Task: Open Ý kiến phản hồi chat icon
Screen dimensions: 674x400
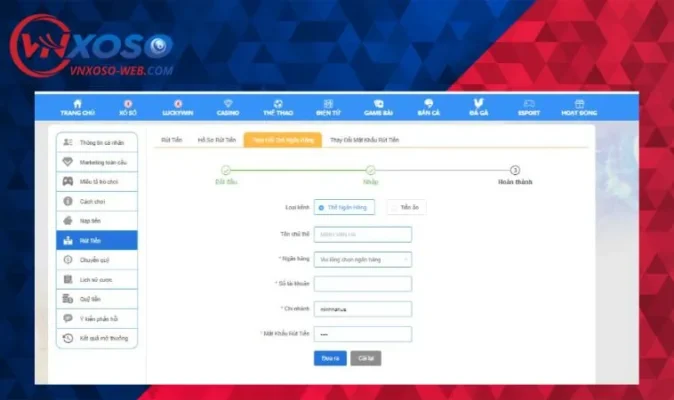Action: pyautogui.click(x=68, y=318)
